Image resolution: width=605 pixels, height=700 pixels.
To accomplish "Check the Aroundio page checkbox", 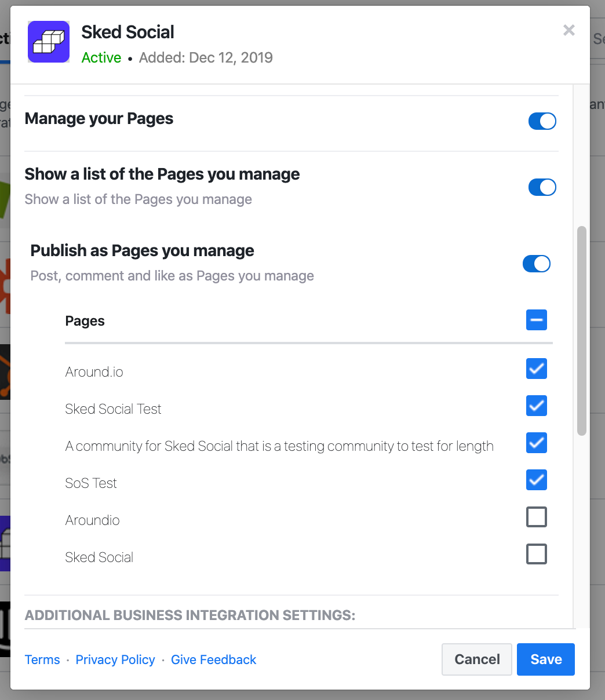I will tap(537, 517).
